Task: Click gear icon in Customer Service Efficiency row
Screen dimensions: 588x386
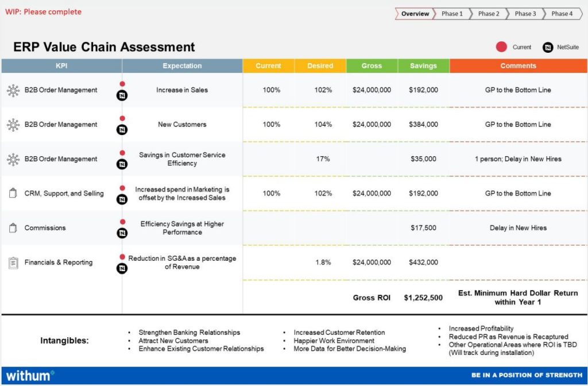Action: coord(13,159)
